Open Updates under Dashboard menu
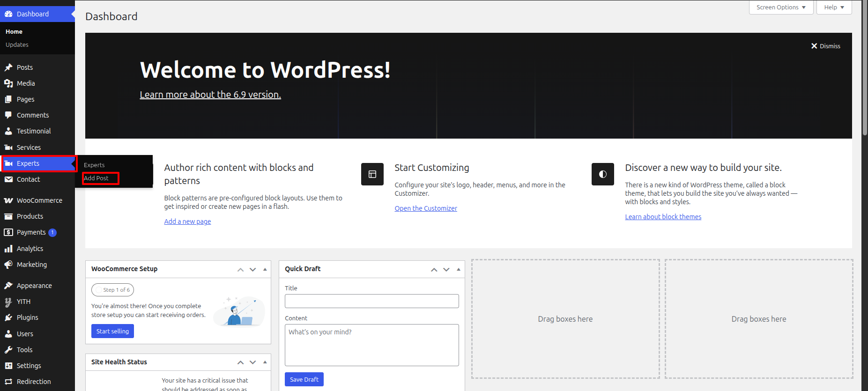Image resolution: width=868 pixels, height=391 pixels. tap(17, 45)
